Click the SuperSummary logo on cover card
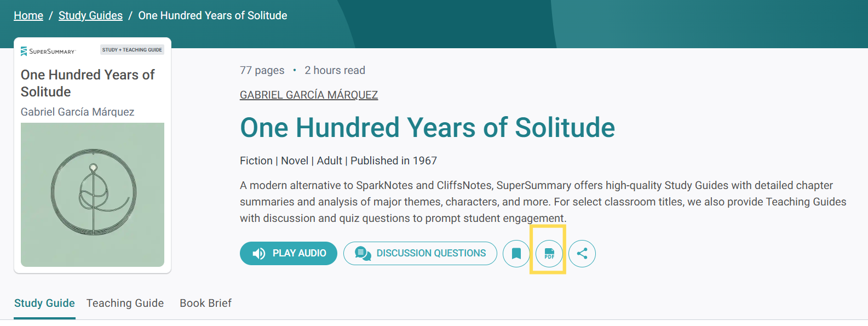Screen dimensions: 868x326 tap(48, 51)
